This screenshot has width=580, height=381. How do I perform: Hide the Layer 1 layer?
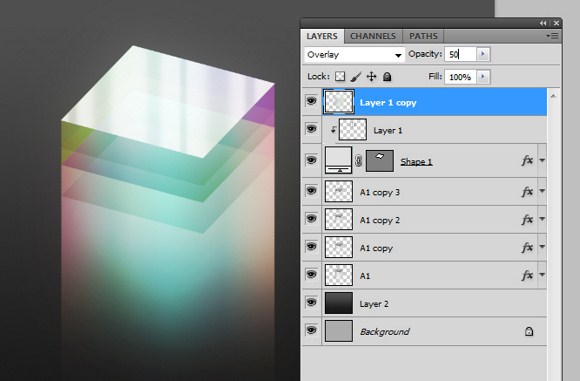(x=311, y=129)
